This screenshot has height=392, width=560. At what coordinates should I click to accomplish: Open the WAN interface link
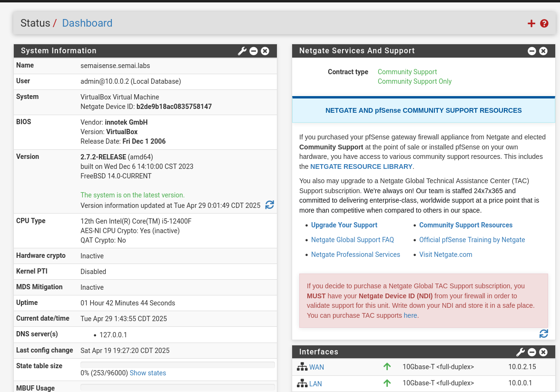tap(316, 367)
